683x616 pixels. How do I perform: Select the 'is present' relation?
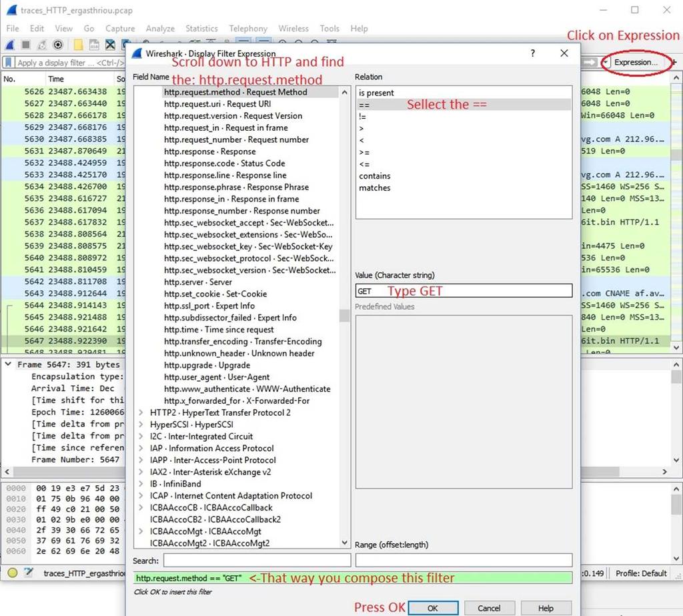pyautogui.click(x=464, y=93)
